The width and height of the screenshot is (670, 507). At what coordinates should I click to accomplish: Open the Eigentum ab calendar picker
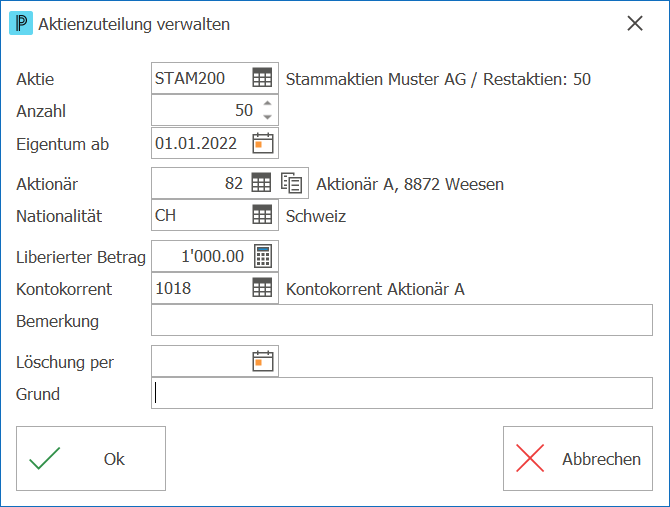262,143
